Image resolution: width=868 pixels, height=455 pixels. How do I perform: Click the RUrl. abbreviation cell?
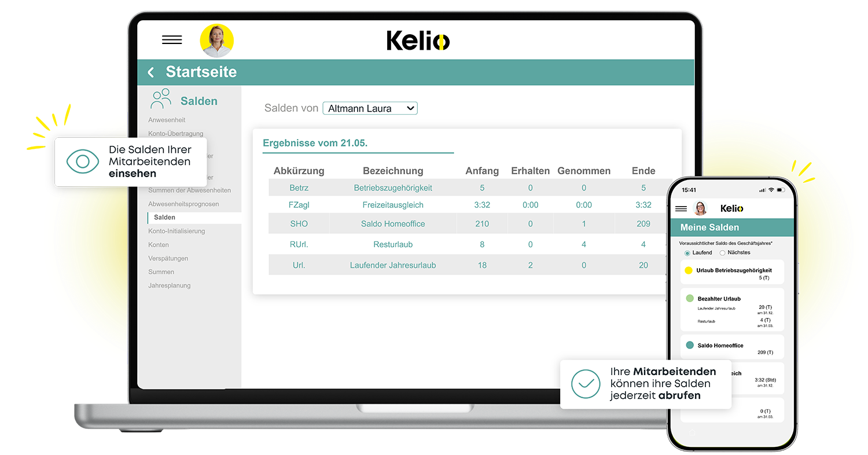pos(299,244)
